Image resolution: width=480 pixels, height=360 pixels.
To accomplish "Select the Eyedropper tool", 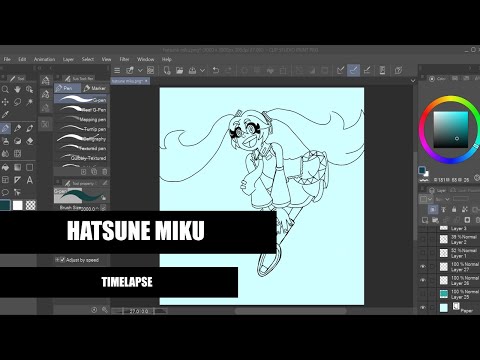I will coord(5,115).
